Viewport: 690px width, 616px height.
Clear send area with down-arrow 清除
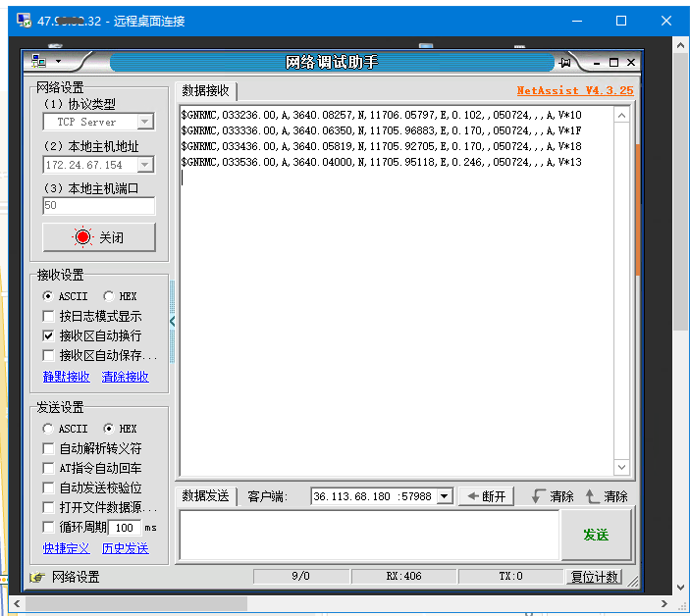coord(552,496)
